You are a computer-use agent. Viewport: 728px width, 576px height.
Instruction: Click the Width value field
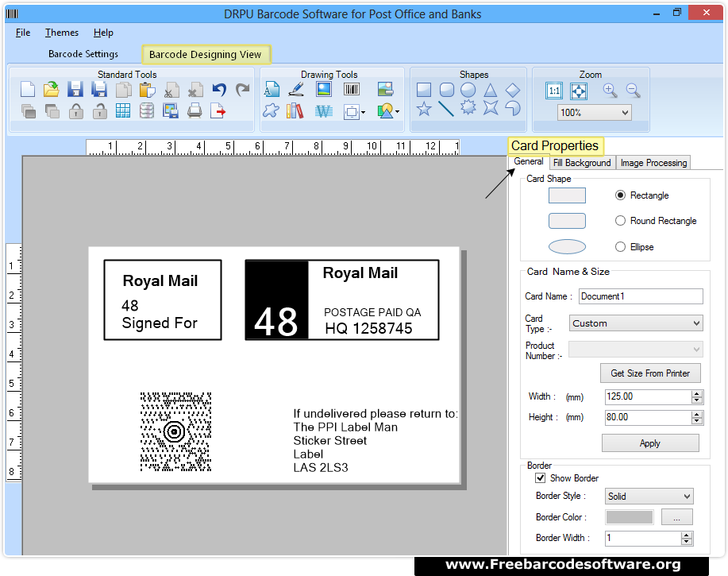pos(648,396)
